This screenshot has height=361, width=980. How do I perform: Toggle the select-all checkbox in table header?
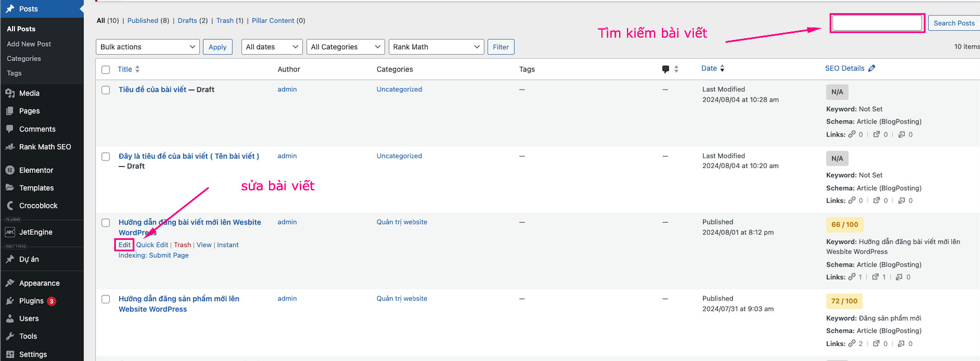pyautogui.click(x=106, y=70)
